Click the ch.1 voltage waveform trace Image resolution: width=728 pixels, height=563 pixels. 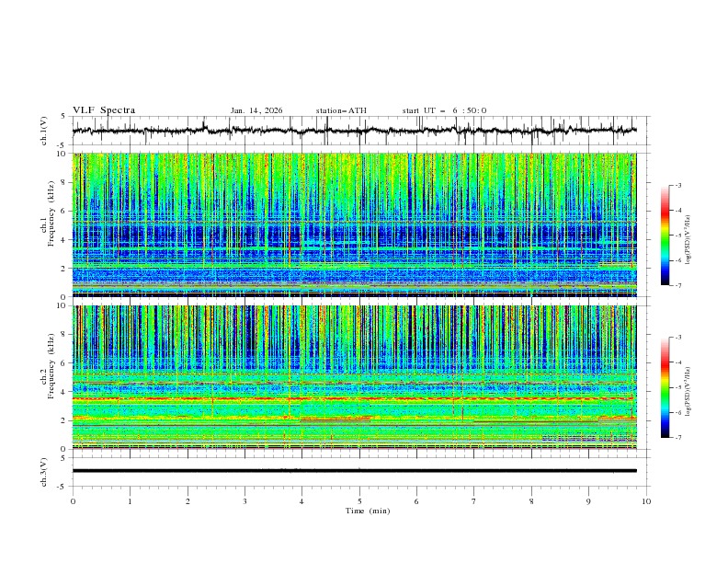point(354,131)
